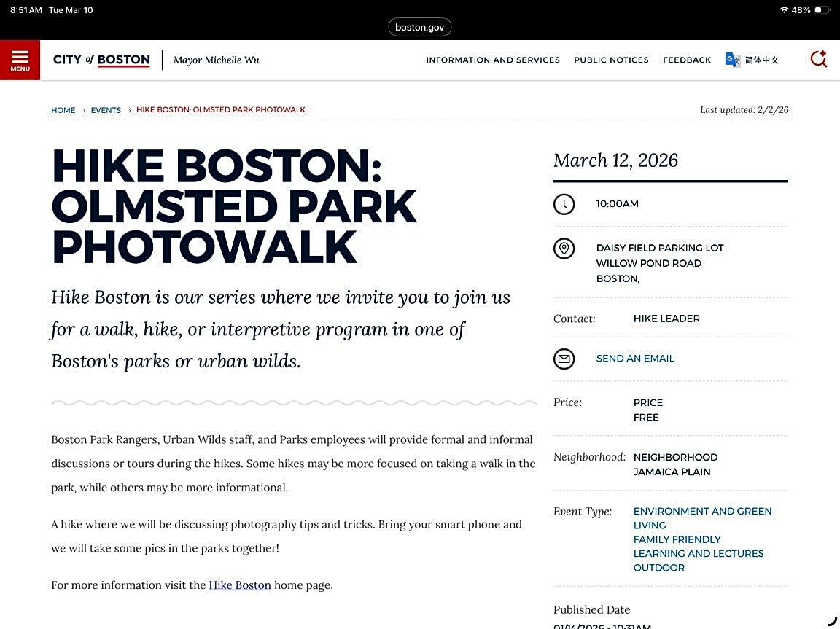Open the red hamburger Menu button
Screen dimensions: 840x629
(x=20, y=60)
